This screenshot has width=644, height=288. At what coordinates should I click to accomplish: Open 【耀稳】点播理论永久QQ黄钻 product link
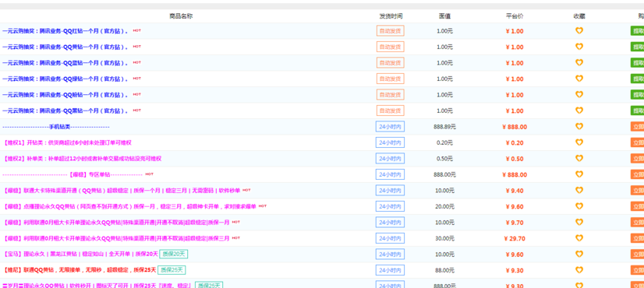pyautogui.click(x=129, y=206)
